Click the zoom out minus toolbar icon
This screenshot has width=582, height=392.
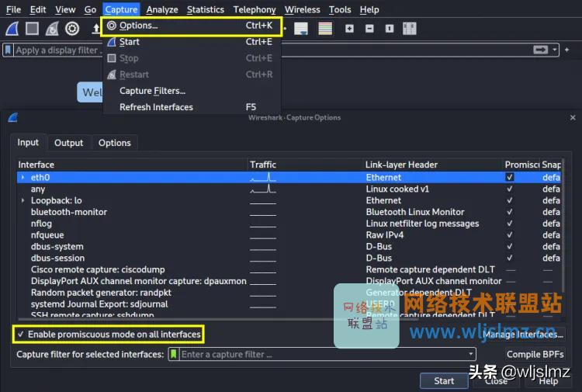tap(369, 29)
